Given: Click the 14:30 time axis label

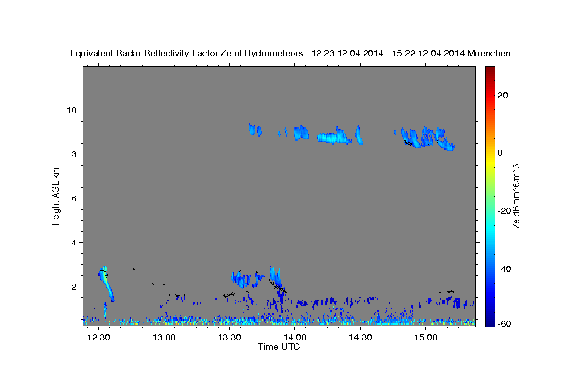Looking at the screenshot, I should tap(361, 337).
